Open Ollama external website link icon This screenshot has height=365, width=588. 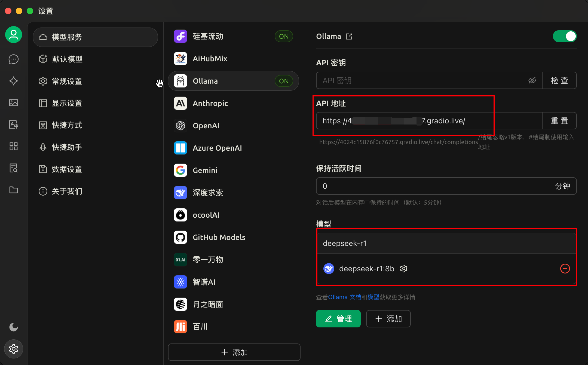349,36
